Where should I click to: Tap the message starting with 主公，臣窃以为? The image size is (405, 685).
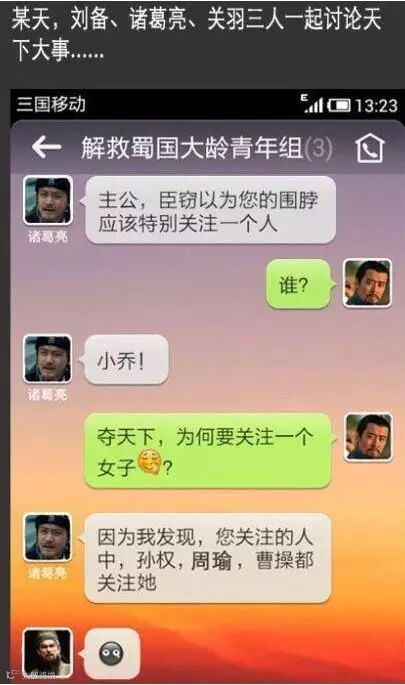point(211,211)
